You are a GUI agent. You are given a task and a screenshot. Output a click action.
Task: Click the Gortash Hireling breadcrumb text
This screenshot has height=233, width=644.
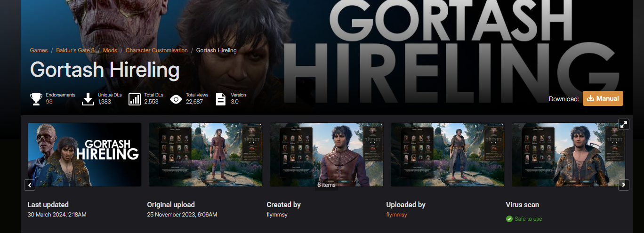pyautogui.click(x=217, y=50)
